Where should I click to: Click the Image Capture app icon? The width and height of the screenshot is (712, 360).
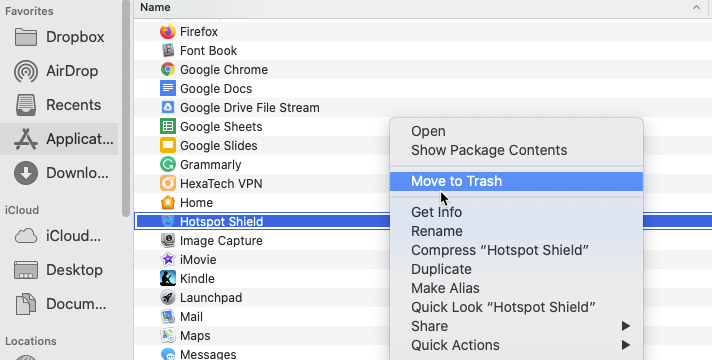tap(168, 240)
